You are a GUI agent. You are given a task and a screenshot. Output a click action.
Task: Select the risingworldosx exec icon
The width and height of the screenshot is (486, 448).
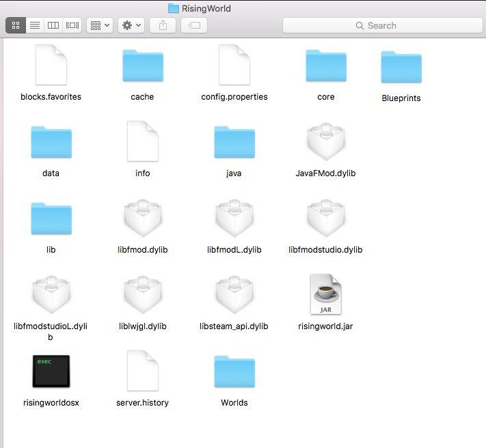(51, 371)
